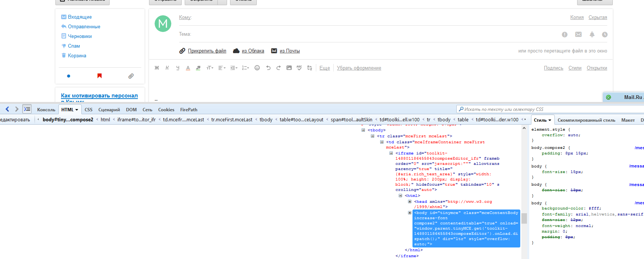Screen dimensions: 644x259
Task: Open the text alignment dropdown
Action: tap(221, 68)
